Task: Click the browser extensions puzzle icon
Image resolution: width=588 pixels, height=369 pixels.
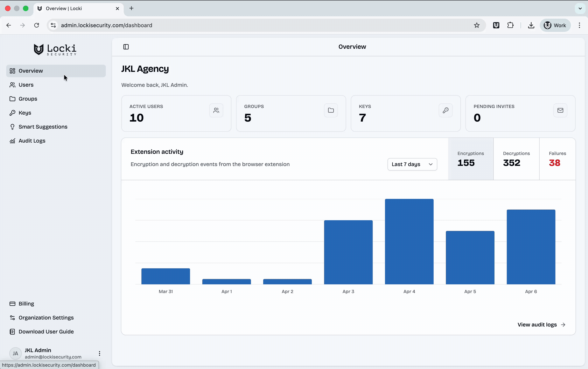Action: 510,25
